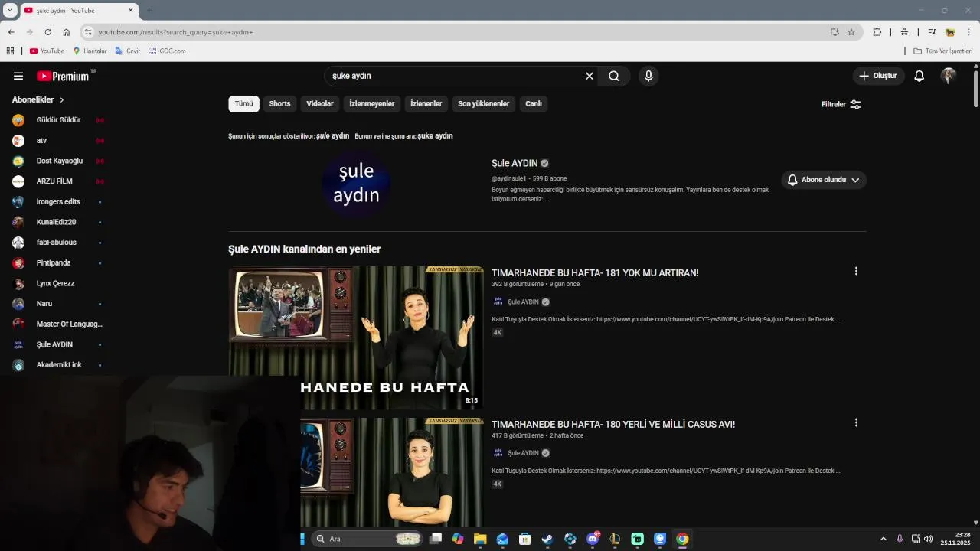This screenshot has width=980, height=551.
Task: Select the Tümü filter chip
Action: coord(243,104)
